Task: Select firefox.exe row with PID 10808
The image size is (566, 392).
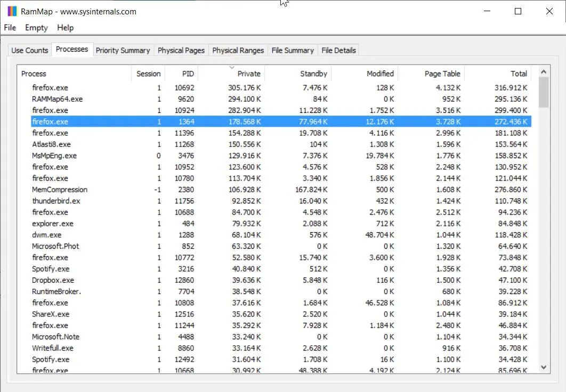Action: pos(281,303)
